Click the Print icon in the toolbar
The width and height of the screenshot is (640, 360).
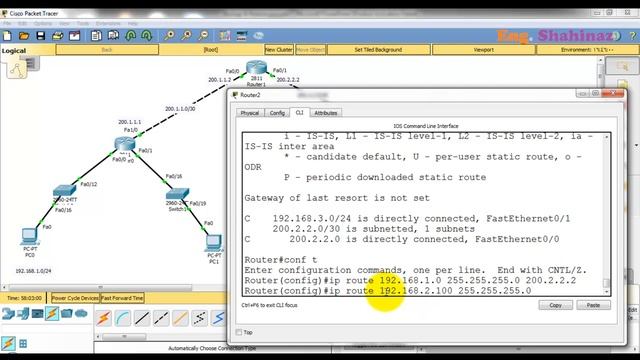[x=58, y=36]
